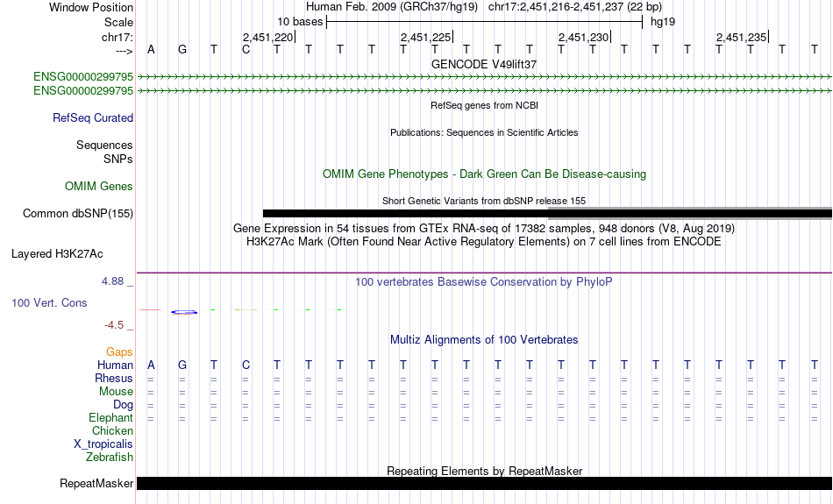
Task: Click OMIM Gene Phenotypes track title
Action: coord(484,174)
